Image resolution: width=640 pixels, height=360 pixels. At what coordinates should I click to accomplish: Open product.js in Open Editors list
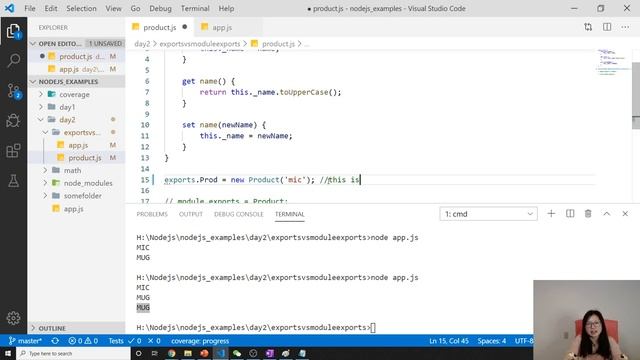[76, 56]
